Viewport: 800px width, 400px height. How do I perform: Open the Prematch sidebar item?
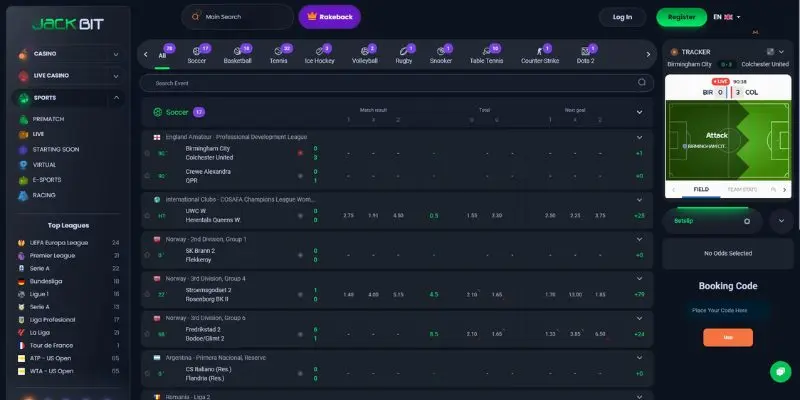[x=48, y=119]
